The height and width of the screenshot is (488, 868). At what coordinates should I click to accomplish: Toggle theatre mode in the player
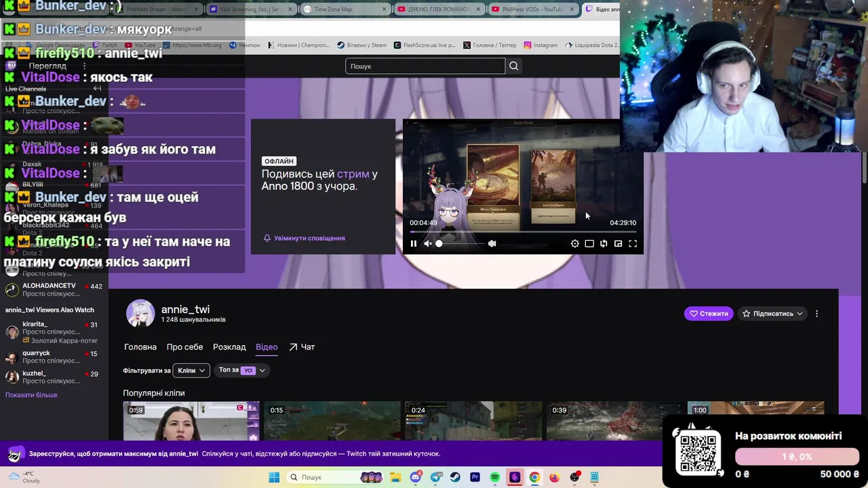click(589, 243)
